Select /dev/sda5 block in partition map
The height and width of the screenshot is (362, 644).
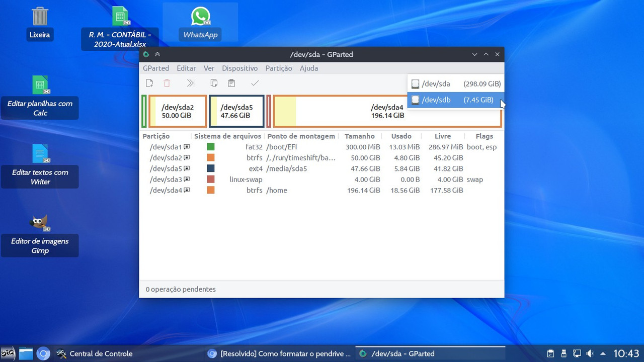[236, 111]
